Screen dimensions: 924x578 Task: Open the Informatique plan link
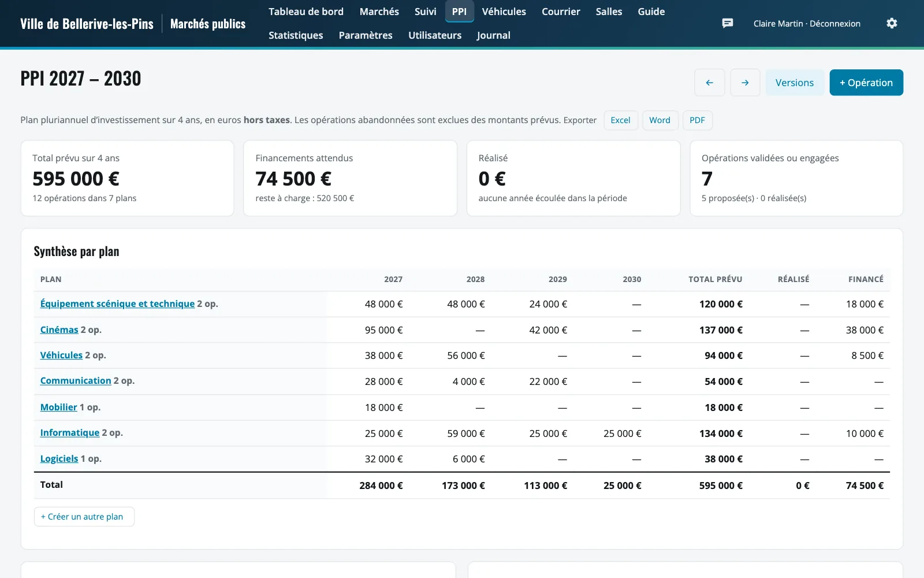point(70,433)
